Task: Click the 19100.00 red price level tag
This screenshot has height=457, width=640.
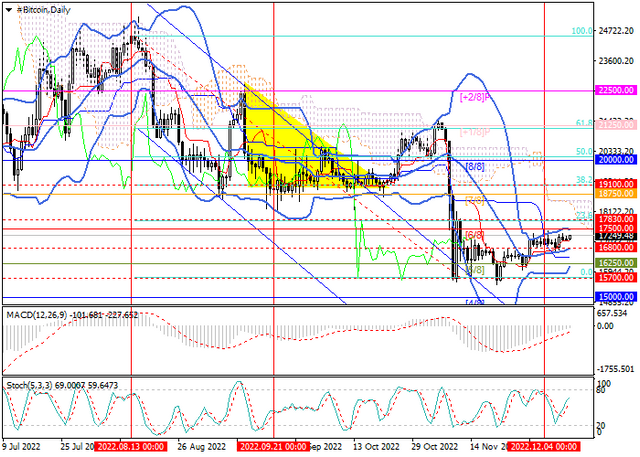Action: coord(616,184)
